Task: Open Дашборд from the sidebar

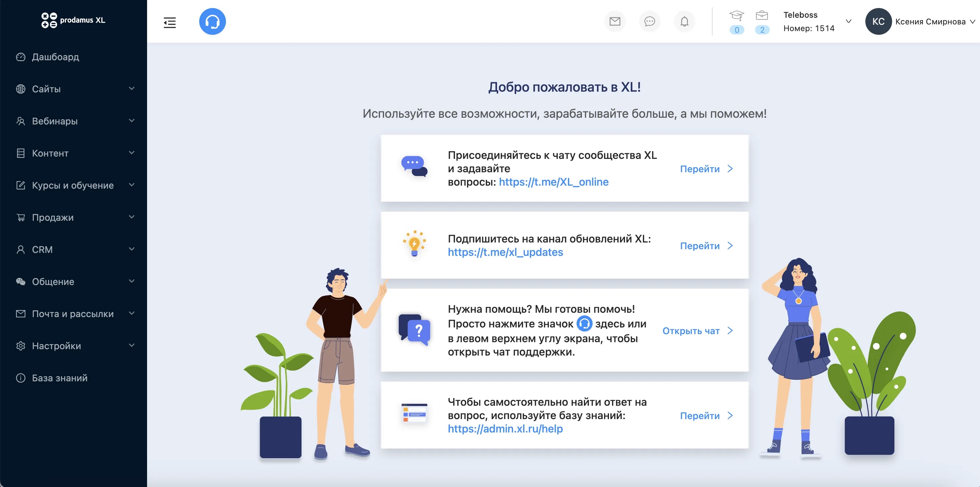Action: click(55, 57)
